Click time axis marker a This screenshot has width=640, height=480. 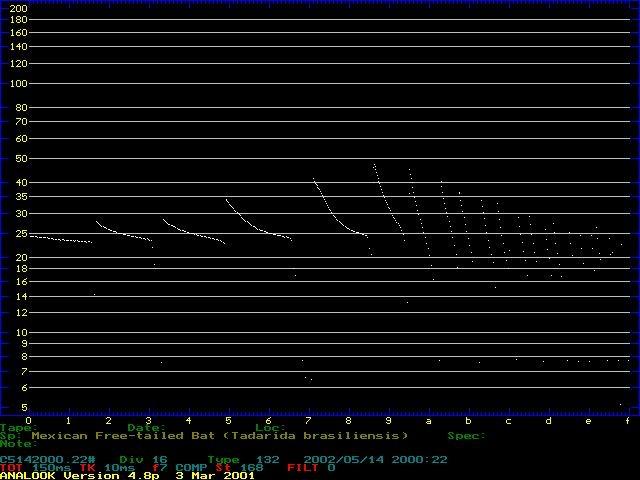pyautogui.click(x=428, y=420)
